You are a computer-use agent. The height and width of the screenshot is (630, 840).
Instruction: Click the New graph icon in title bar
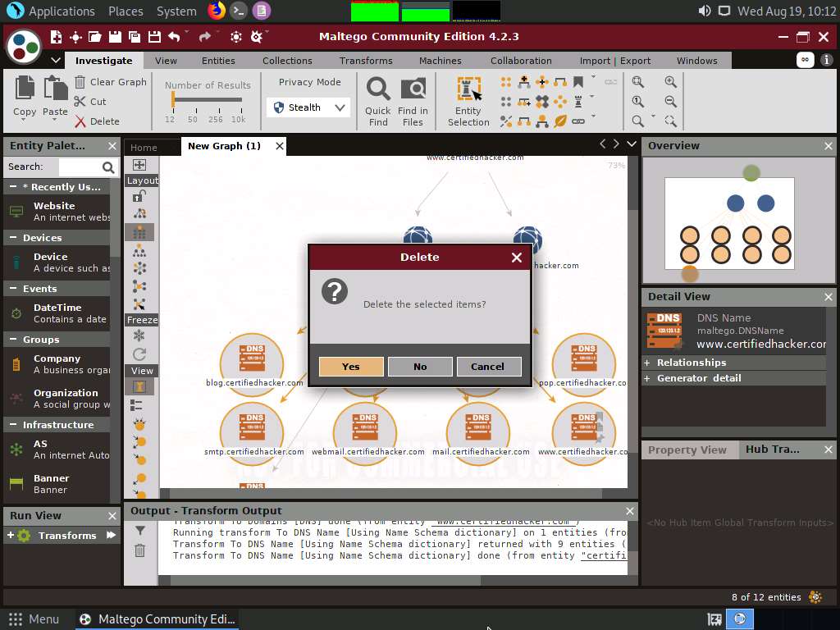click(56, 36)
